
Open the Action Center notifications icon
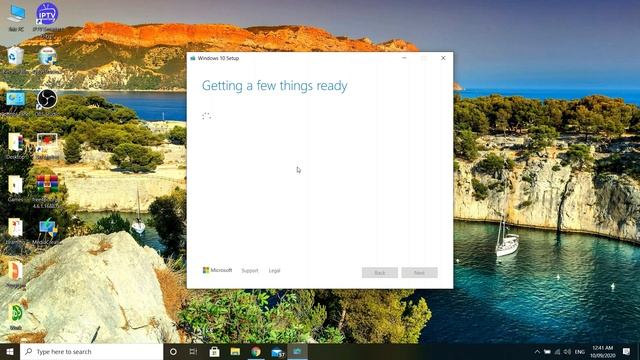pos(627,351)
